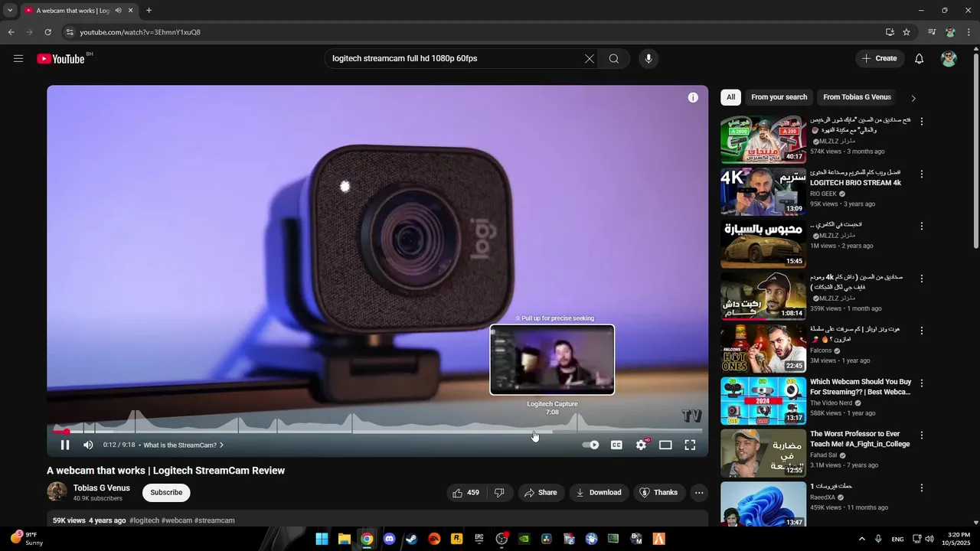Screen dimensions: 980x551
Task: Open a new browser tab
Action: tap(149, 11)
